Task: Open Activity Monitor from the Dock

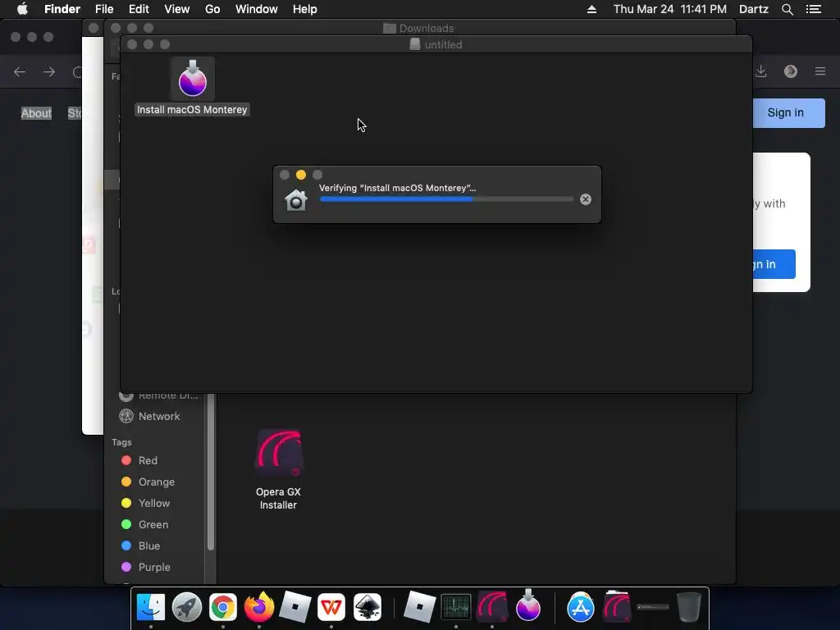Action: tap(456, 607)
